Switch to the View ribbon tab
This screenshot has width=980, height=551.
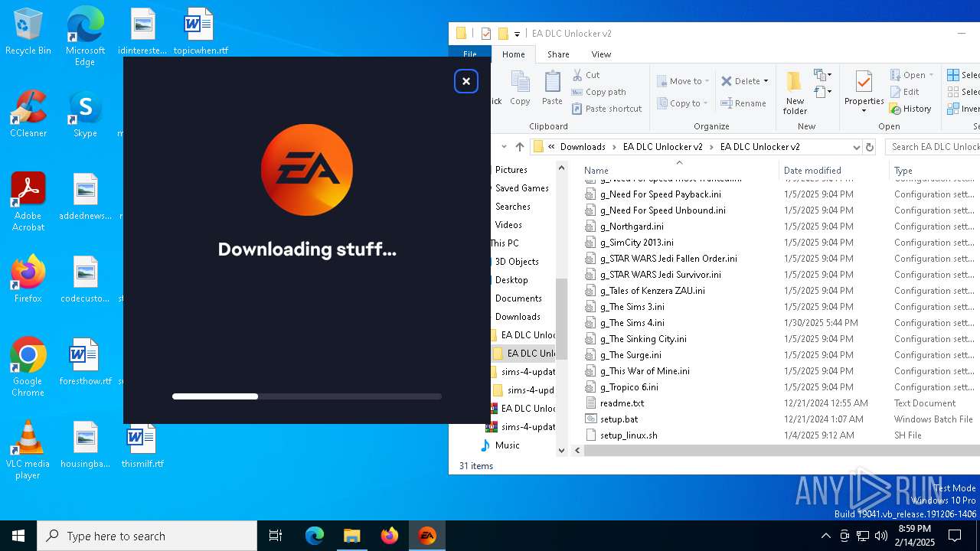click(x=601, y=54)
